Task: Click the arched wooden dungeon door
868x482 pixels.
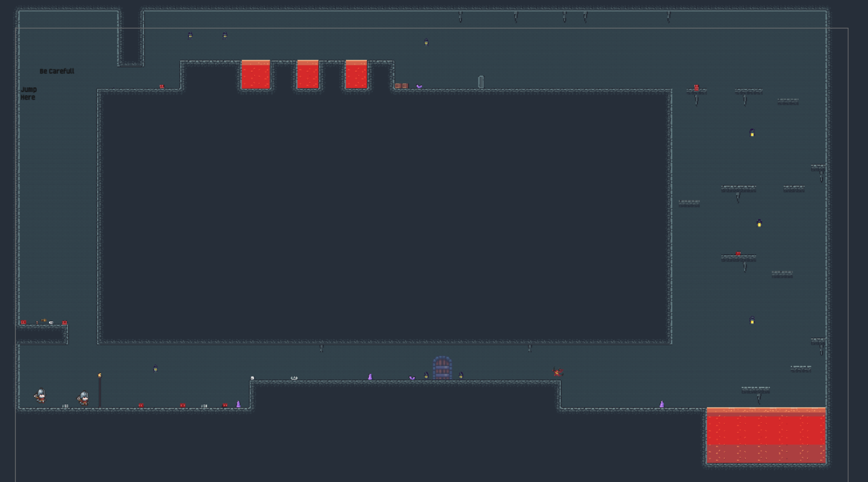Action: tap(442, 368)
